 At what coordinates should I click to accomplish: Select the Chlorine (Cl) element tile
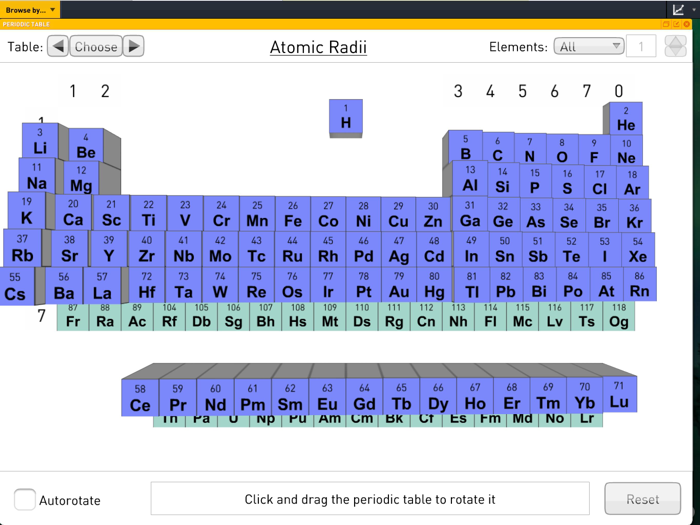(600, 182)
